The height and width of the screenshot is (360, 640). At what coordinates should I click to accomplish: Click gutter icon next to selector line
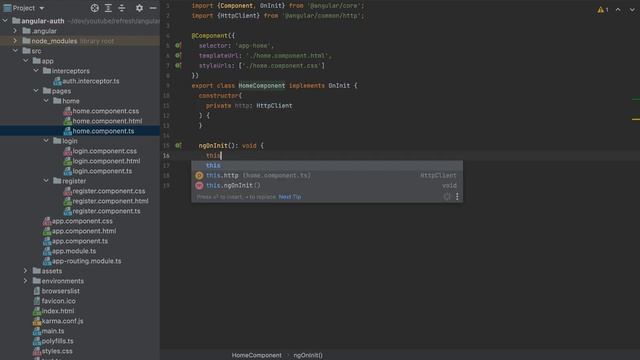click(x=178, y=45)
